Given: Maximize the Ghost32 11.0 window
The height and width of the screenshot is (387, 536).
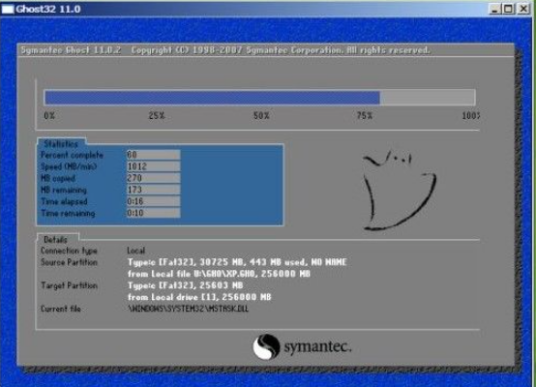Looking at the screenshot, I should [x=508, y=9].
